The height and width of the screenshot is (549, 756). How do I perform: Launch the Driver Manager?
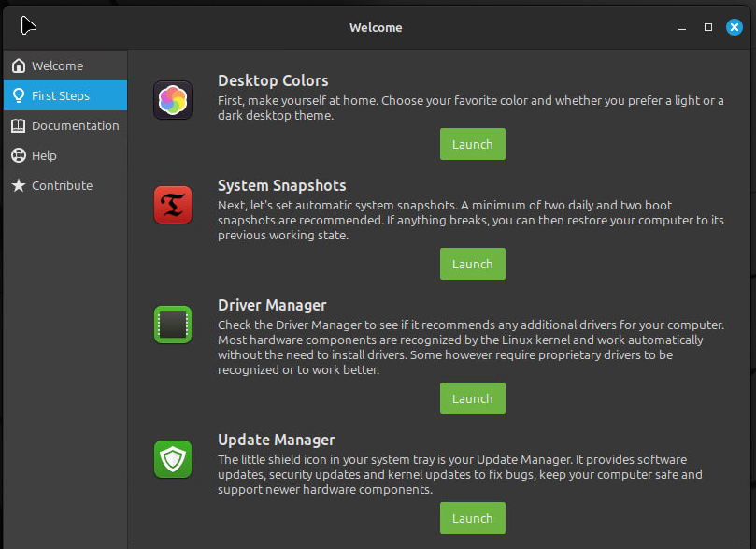click(473, 398)
